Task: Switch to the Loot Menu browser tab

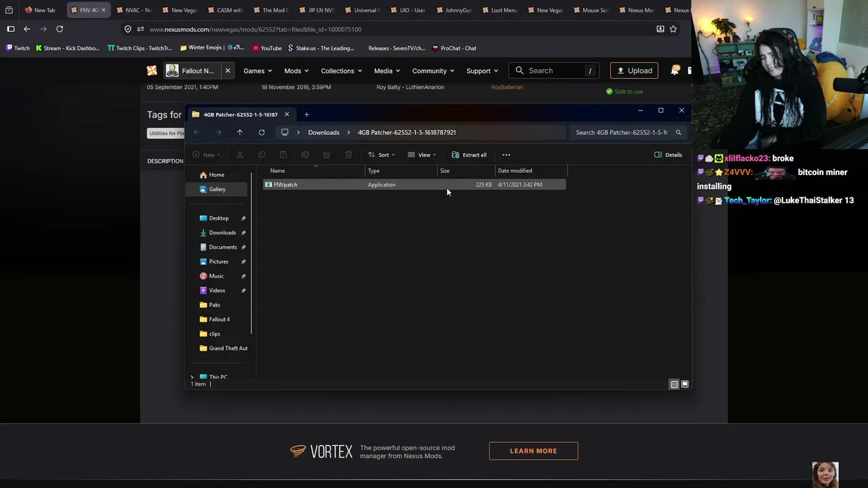Action: pyautogui.click(x=501, y=10)
